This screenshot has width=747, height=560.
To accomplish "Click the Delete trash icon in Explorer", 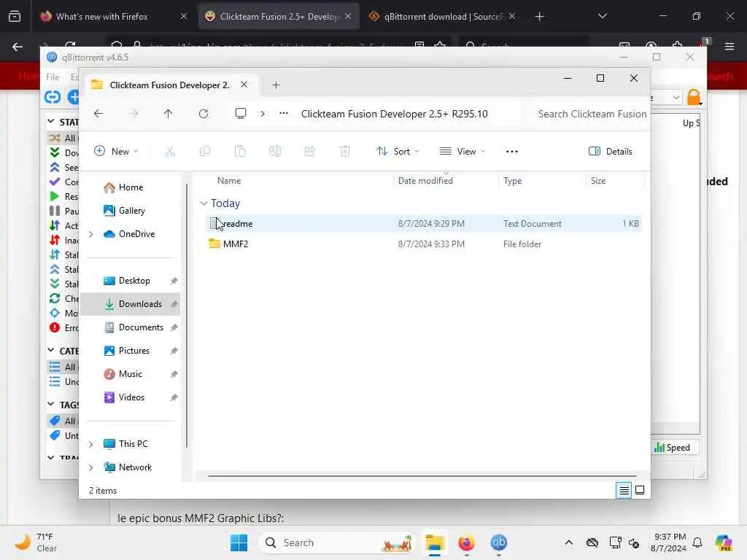I will pos(345,152).
